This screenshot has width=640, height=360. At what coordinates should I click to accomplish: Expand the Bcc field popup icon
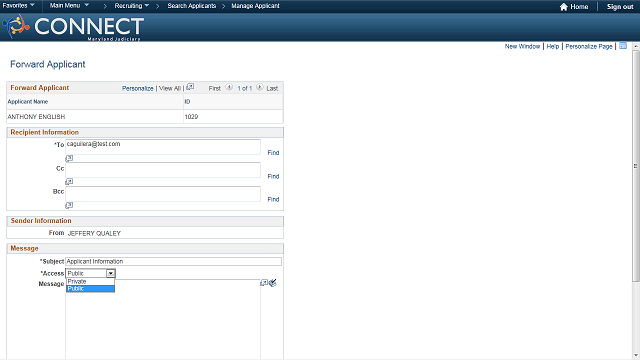69,205
